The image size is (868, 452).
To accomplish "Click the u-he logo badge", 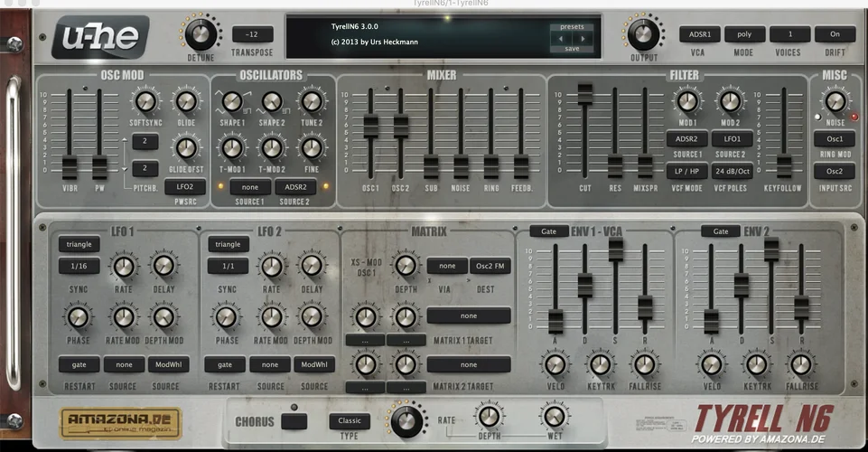I will 87,37.
